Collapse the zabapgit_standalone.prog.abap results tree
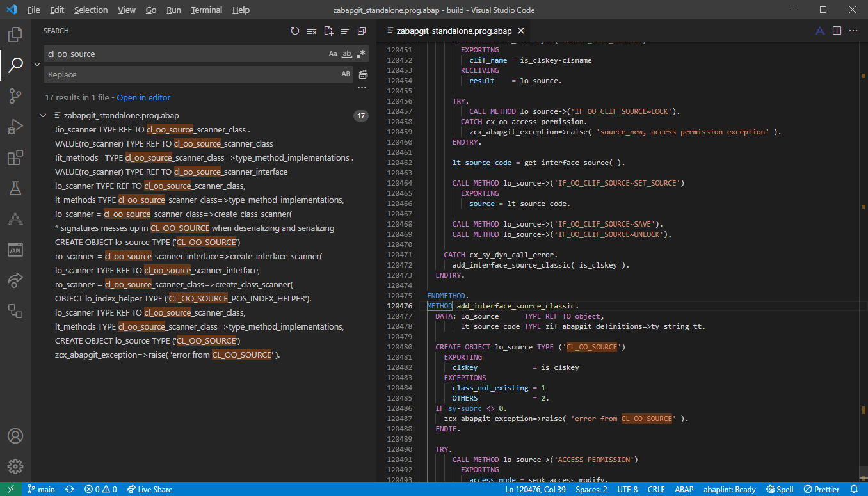Screen dimensions: 868x496 (x=43, y=115)
